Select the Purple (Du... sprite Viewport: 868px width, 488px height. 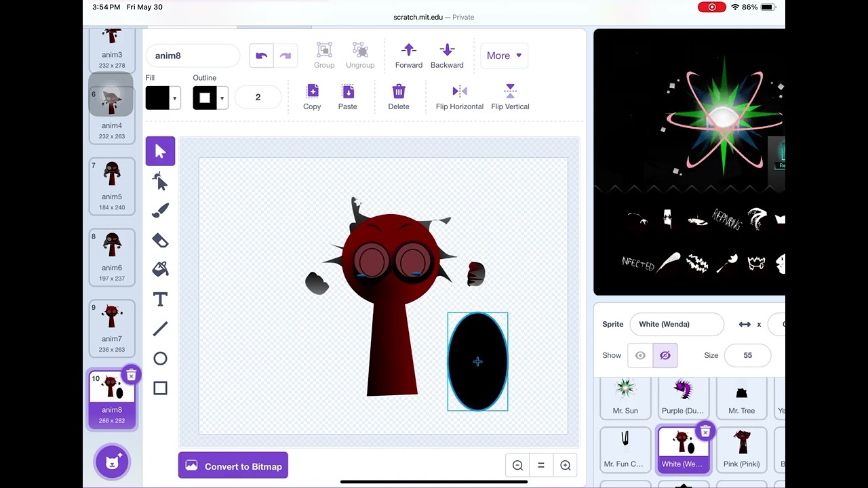point(683,397)
